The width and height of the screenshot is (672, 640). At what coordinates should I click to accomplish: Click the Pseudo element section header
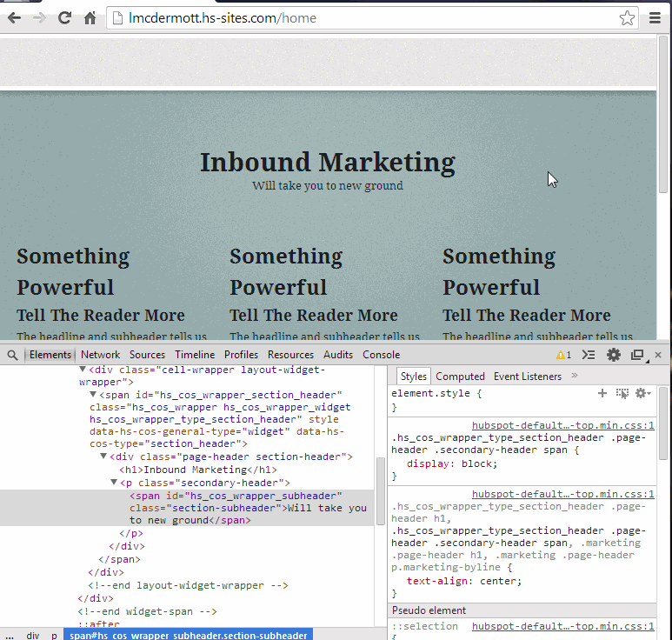(x=522, y=610)
